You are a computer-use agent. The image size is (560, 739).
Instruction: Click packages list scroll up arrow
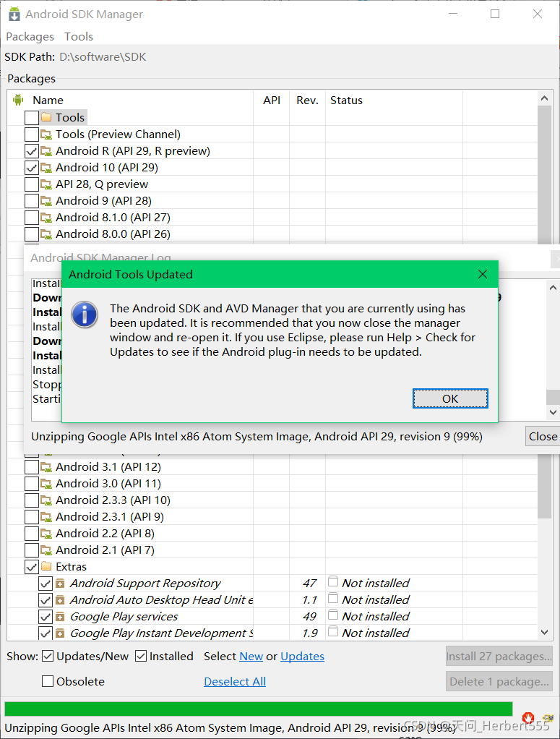[x=544, y=98]
